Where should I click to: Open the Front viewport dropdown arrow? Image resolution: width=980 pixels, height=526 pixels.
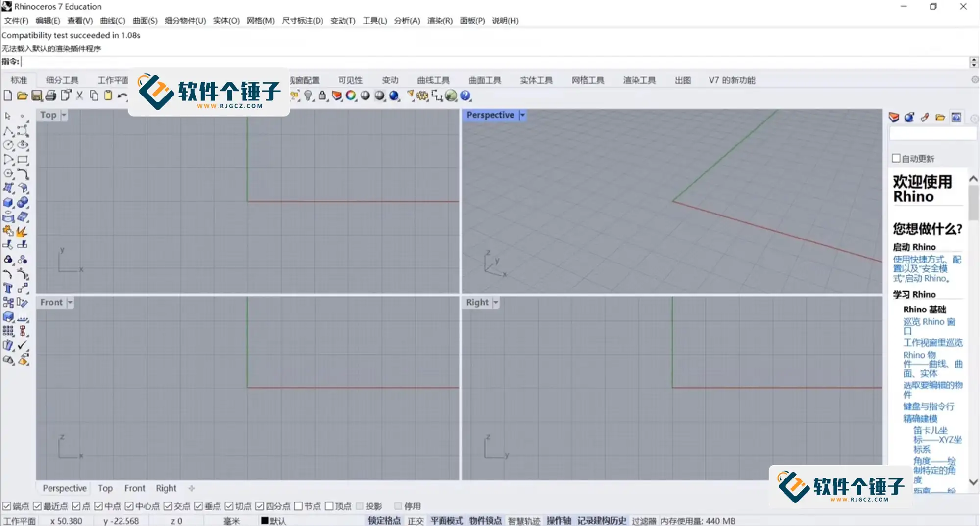[x=70, y=302]
